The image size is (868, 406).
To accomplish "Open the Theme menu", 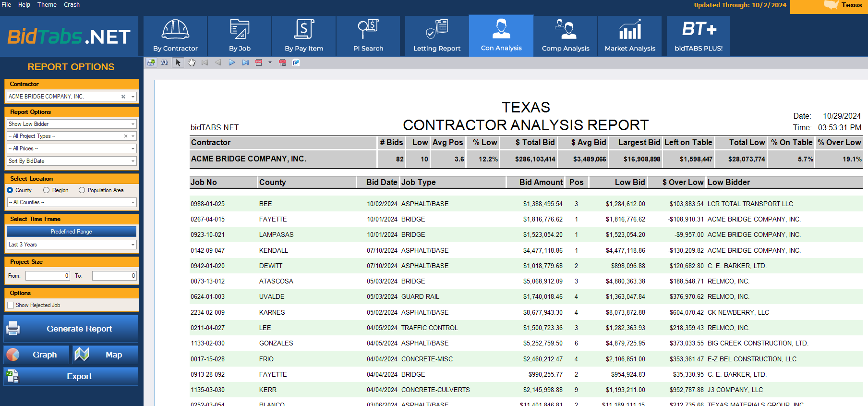I will [x=47, y=5].
